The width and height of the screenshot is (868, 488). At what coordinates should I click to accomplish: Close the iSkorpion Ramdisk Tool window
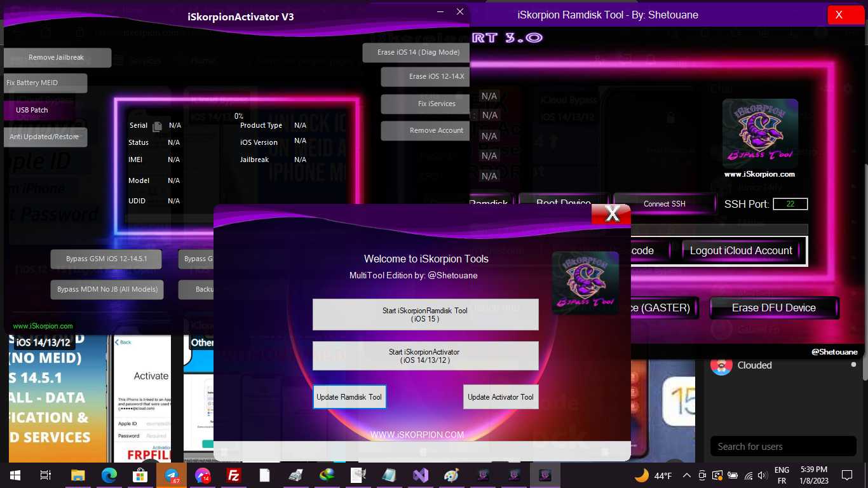pos(846,15)
